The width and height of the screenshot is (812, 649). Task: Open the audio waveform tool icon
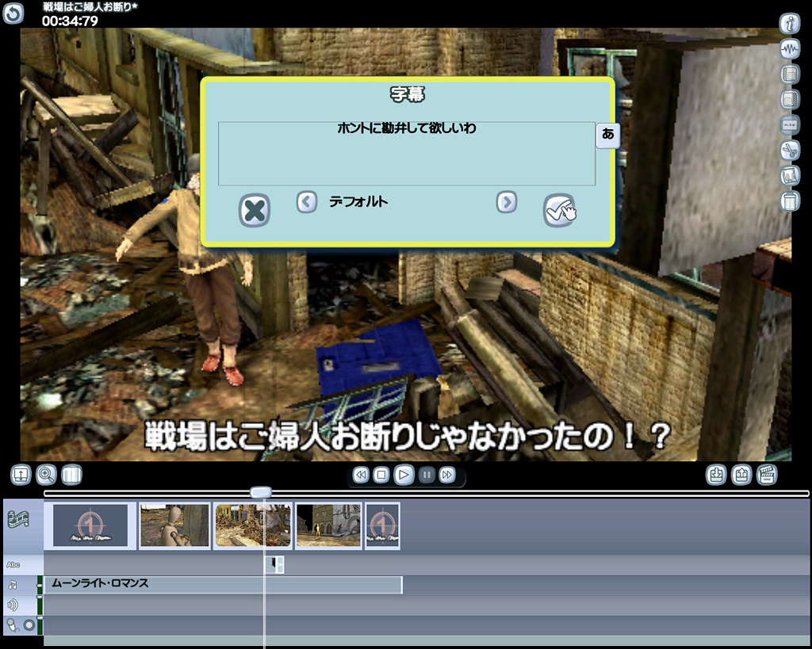(791, 49)
